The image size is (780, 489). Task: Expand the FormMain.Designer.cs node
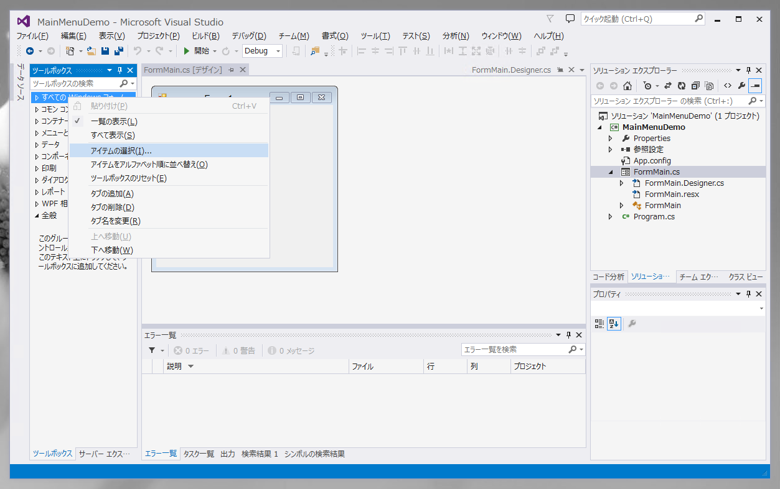click(x=621, y=183)
